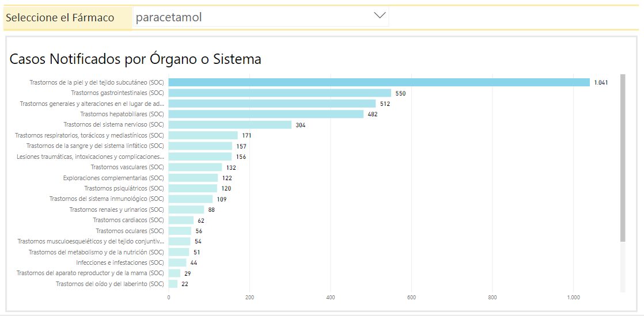Open the drug selection dropdown arrow
Viewport: 644px width, 316px height.
tap(380, 16)
